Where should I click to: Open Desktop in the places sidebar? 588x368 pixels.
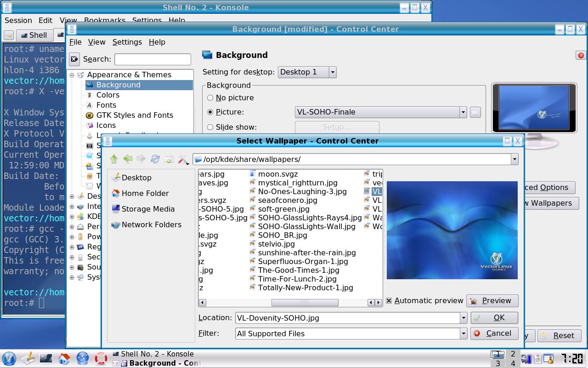pyautogui.click(x=131, y=178)
